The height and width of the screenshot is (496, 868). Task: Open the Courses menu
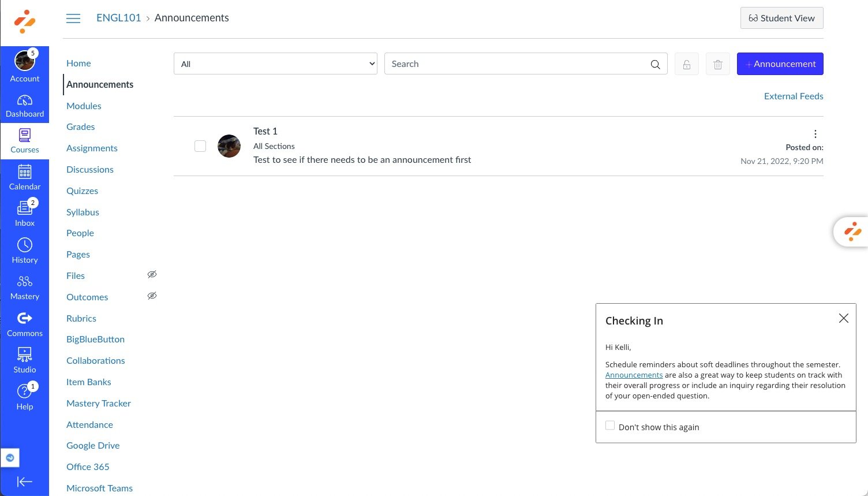pos(25,141)
